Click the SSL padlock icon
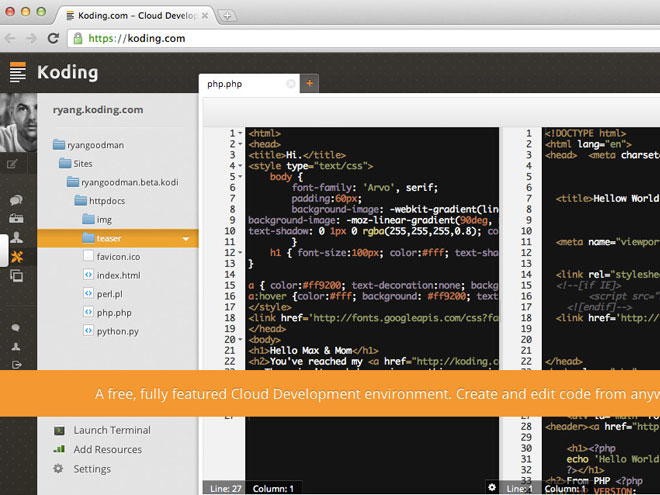The height and width of the screenshot is (495, 660). (78, 38)
